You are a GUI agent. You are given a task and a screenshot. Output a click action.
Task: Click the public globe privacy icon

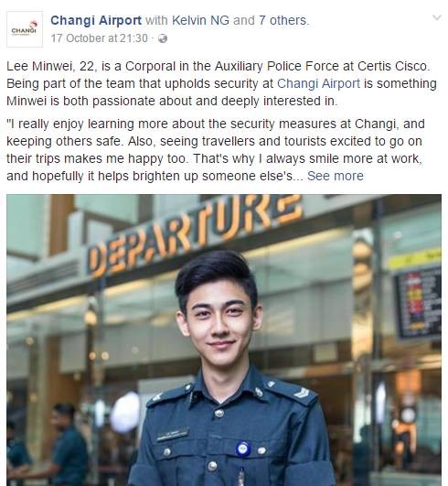click(163, 38)
